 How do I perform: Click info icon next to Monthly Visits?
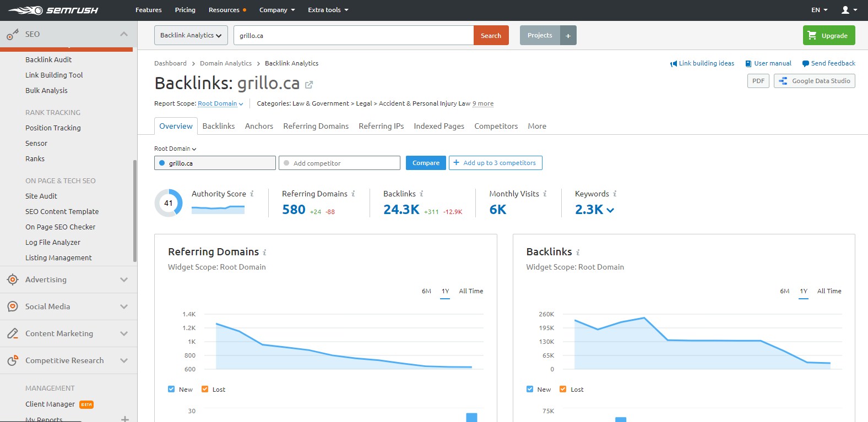pos(545,194)
